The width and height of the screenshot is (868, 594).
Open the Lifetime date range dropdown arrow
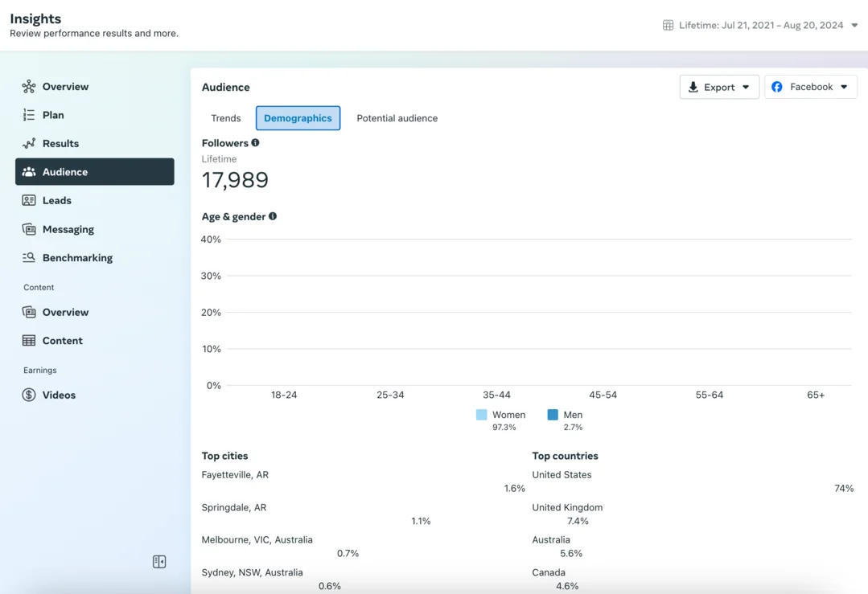coord(854,26)
